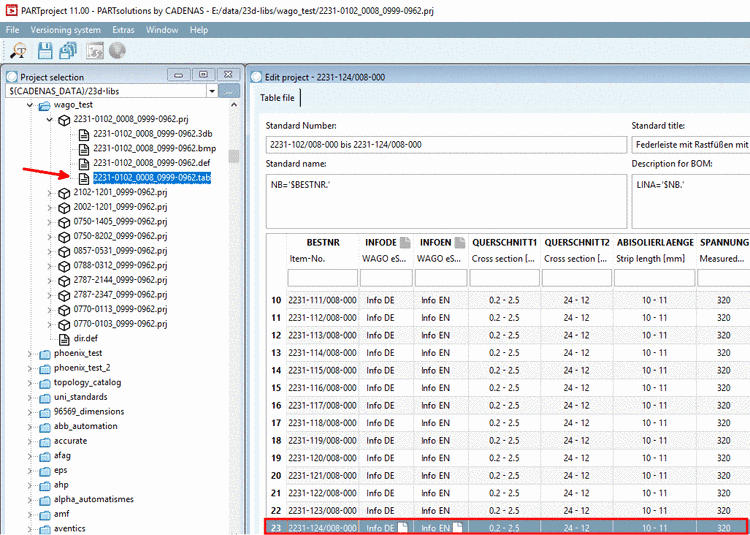Viewport: 750px width, 535px height.
Task: Click the file icon in row 23 Info DE cell
Action: coord(402,527)
